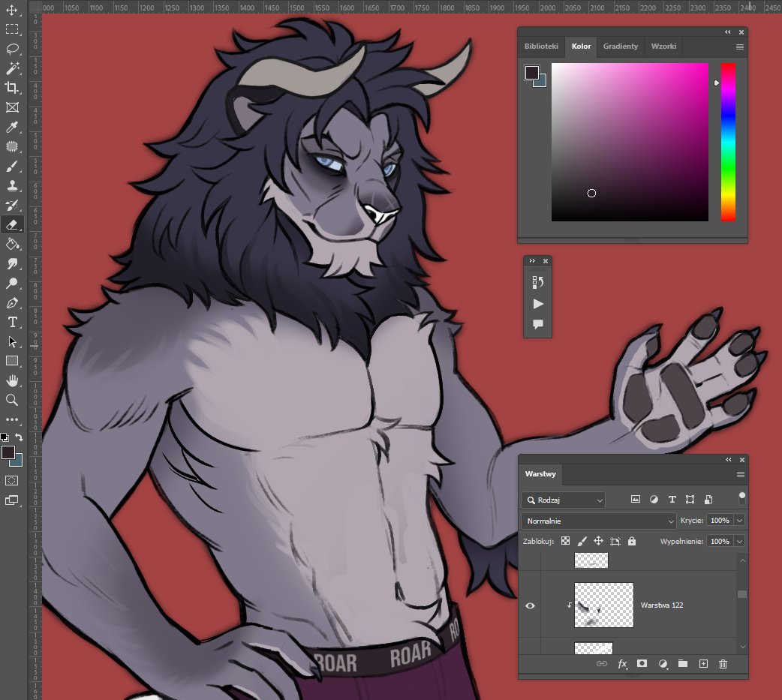Select the Zoom tool

pyautogui.click(x=12, y=400)
